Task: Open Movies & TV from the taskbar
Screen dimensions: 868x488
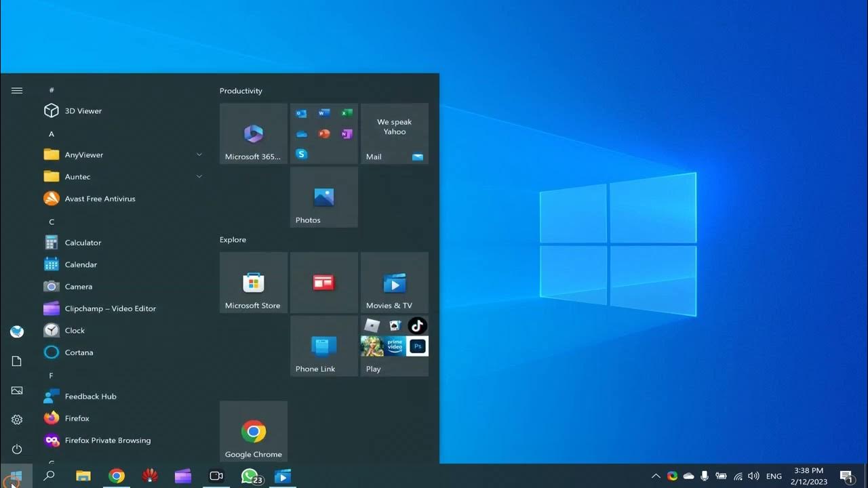Action: (x=283, y=476)
